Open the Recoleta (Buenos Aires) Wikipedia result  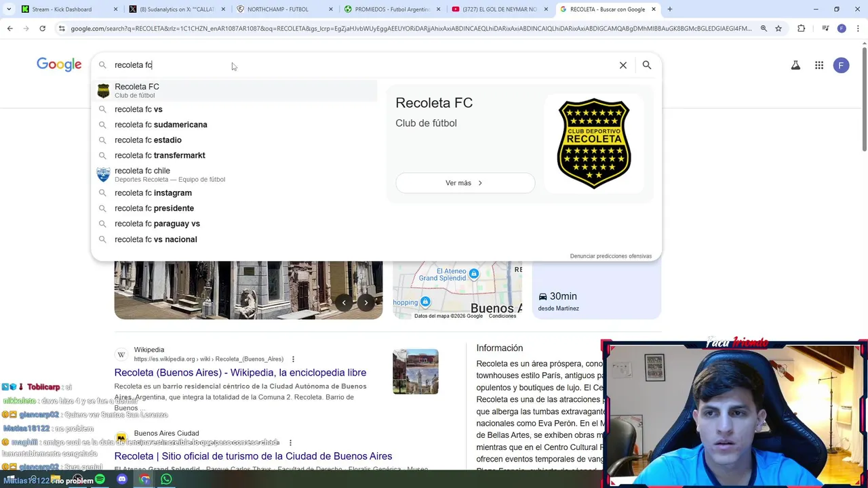pos(240,373)
